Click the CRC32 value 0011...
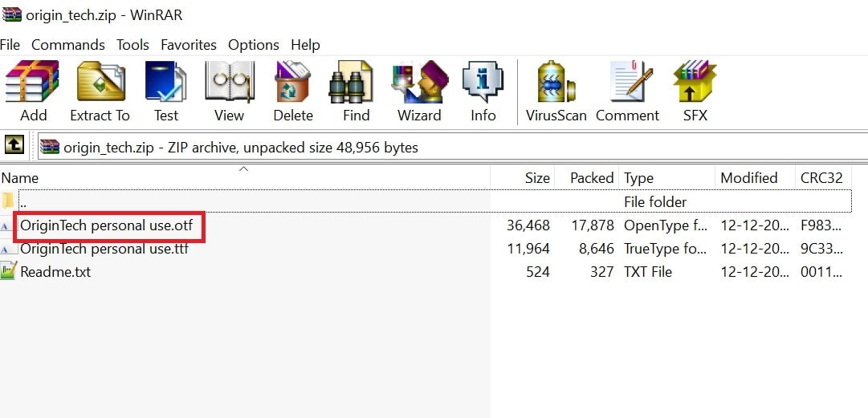 [821, 272]
